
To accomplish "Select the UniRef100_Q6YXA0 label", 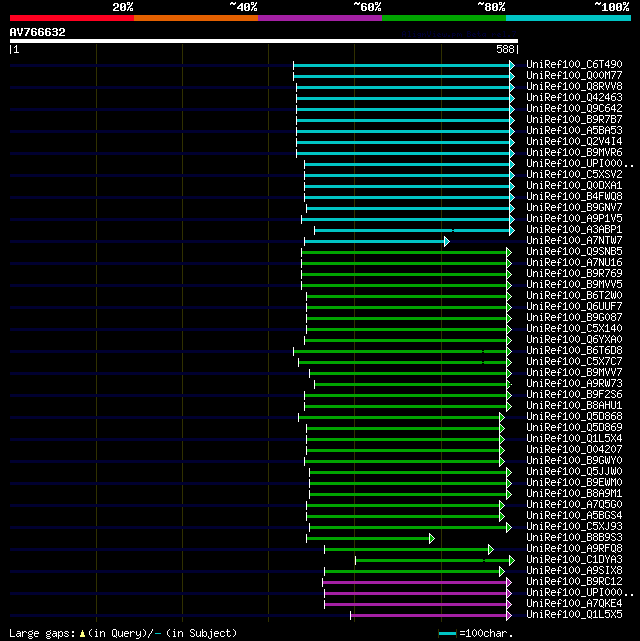I will [574, 340].
